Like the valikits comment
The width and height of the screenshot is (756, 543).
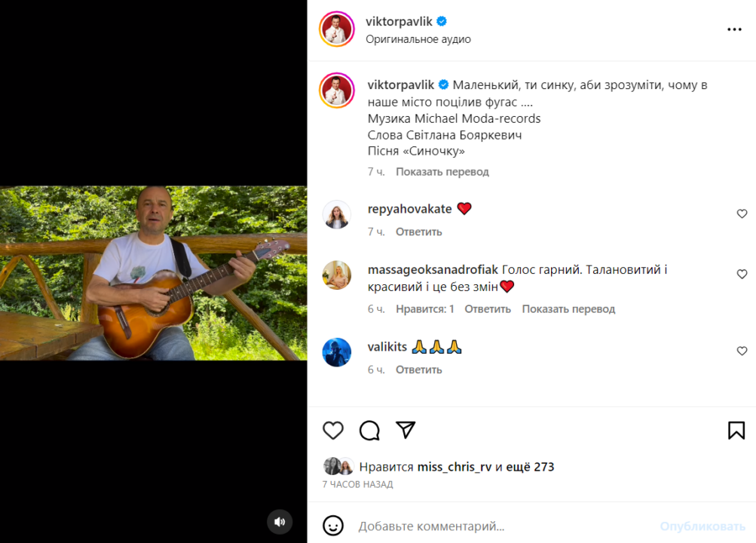(742, 351)
